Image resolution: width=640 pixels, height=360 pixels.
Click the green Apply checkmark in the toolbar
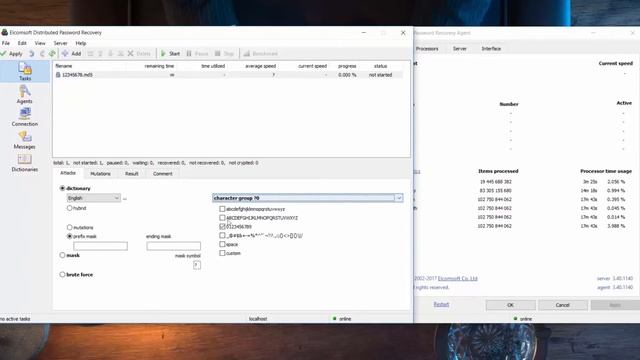tap(4, 53)
